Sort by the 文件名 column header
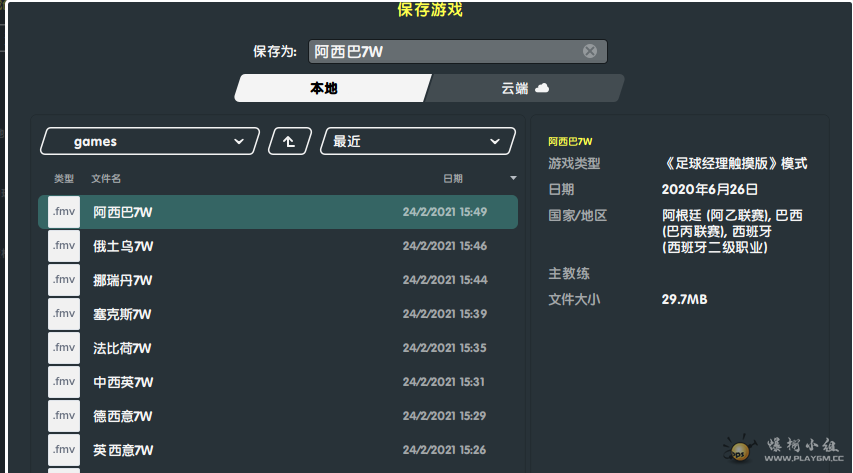Image resolution: width=853 pixels, height=473 pixels. point(106,179)
